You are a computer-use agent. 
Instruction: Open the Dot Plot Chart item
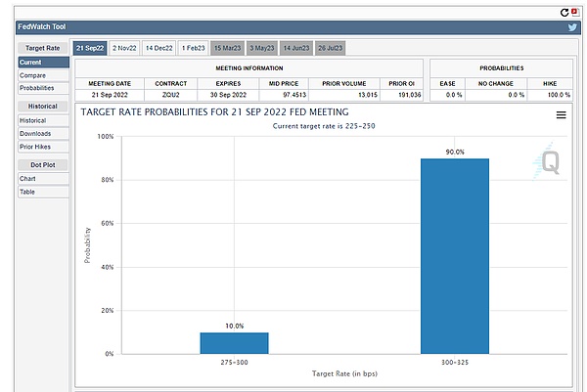pyautogui.click(x=43, y=179)
